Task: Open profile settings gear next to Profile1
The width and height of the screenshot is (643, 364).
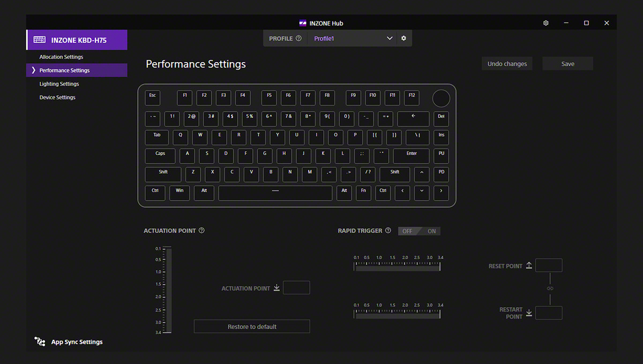Action: [403, 39]
